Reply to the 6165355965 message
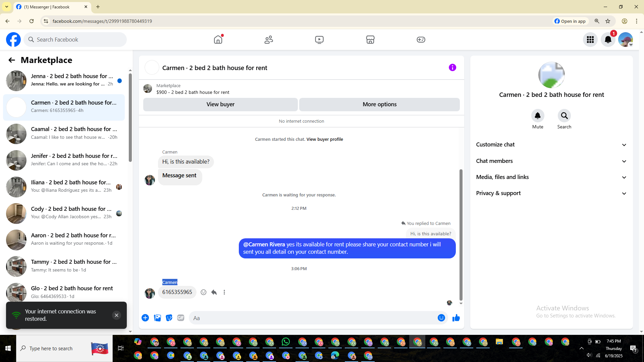The height and width of the screenshot is (362, 644). coord(214,292)
